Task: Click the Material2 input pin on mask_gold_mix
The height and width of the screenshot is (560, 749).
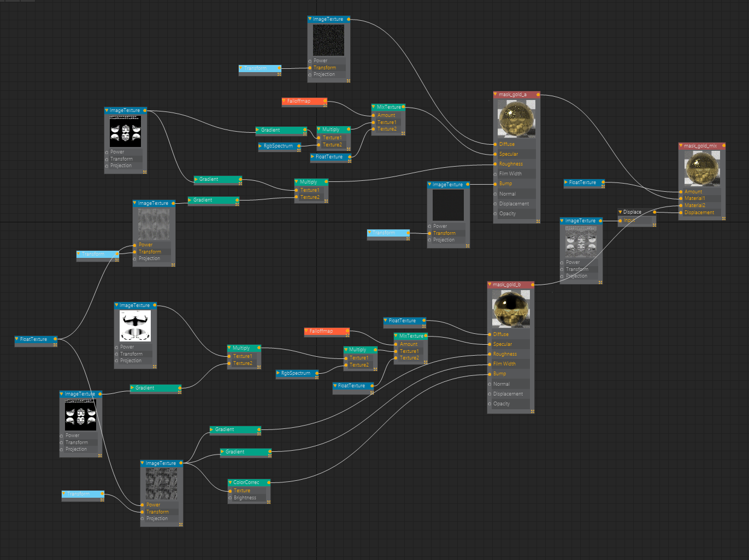Action: tap(681, 205)
